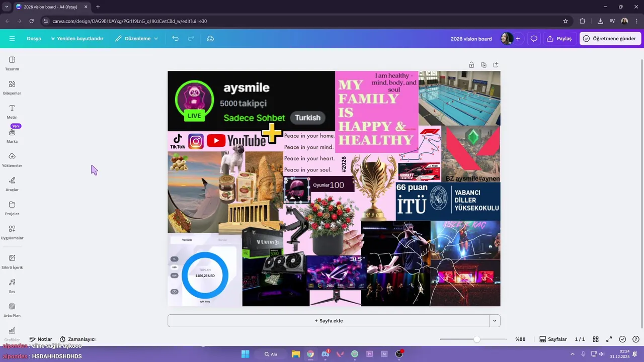
Task: Open the Bileşenler elements panel
Action: click(x=12, y=87)
